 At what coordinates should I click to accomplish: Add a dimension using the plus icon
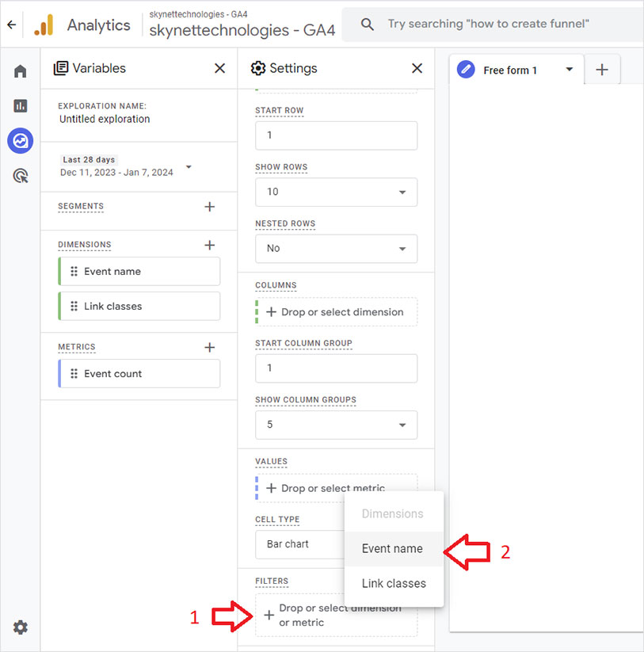[209, 244]
